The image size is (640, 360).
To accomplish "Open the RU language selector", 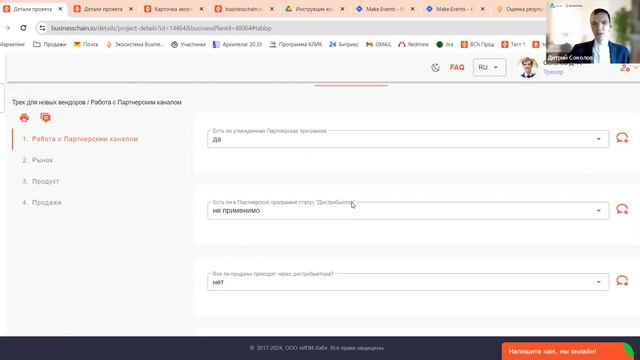I will (489, 67).
